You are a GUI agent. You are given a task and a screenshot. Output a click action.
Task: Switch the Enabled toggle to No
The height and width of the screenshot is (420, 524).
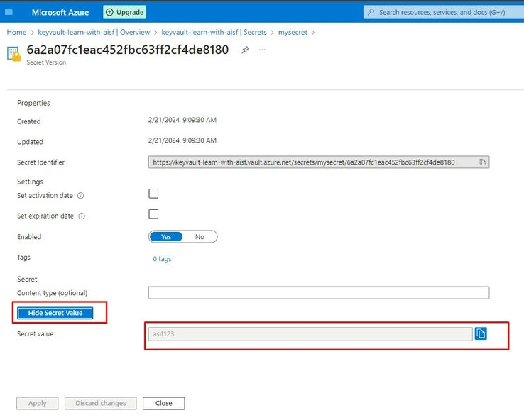[200, 237]
